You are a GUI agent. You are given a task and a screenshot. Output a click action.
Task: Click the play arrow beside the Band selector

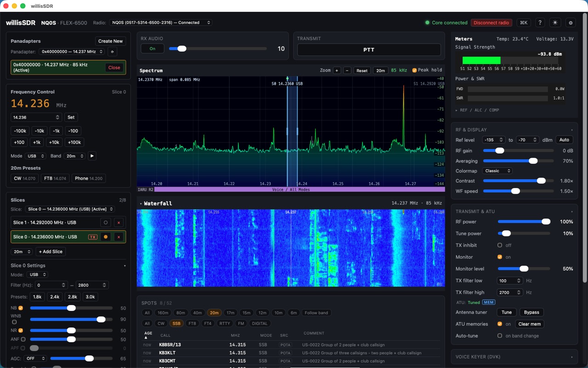click(92, 156)
